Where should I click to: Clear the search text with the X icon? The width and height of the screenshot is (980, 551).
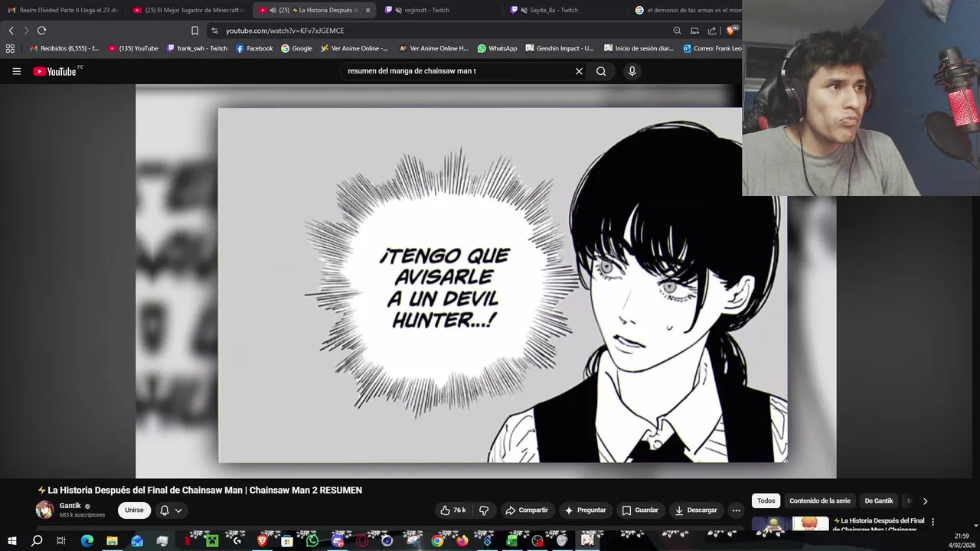(x=579, y=71)
